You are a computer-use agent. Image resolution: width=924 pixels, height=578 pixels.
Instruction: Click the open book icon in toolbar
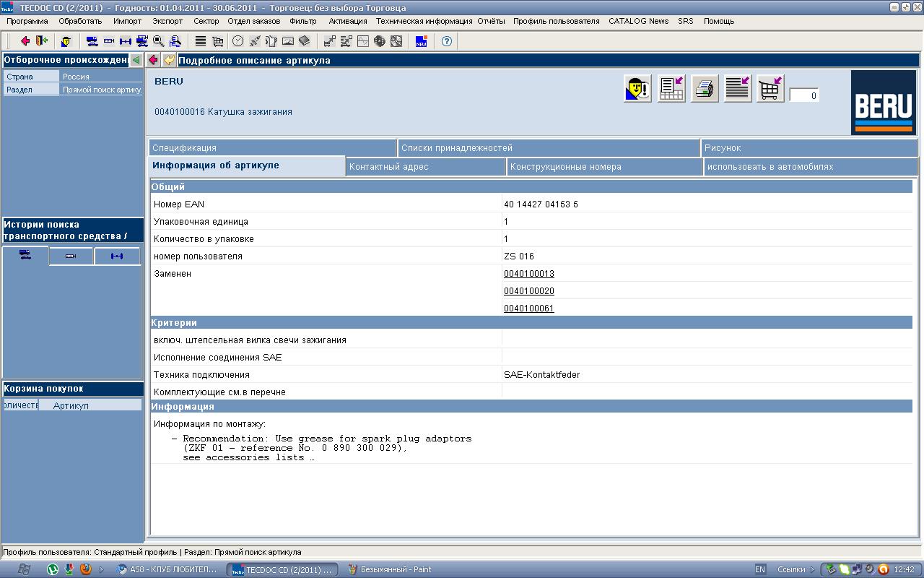coord(304,41)
